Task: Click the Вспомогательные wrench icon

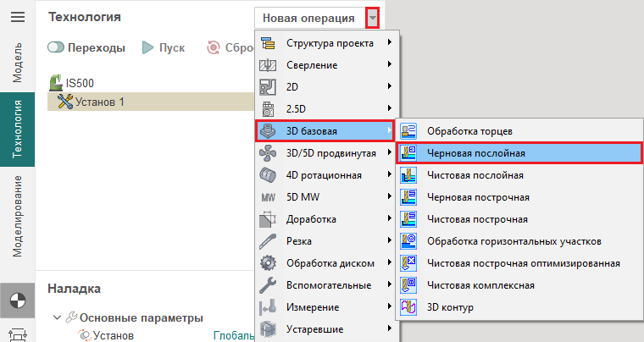Action: pyautogui.click(x=269, y=284)
